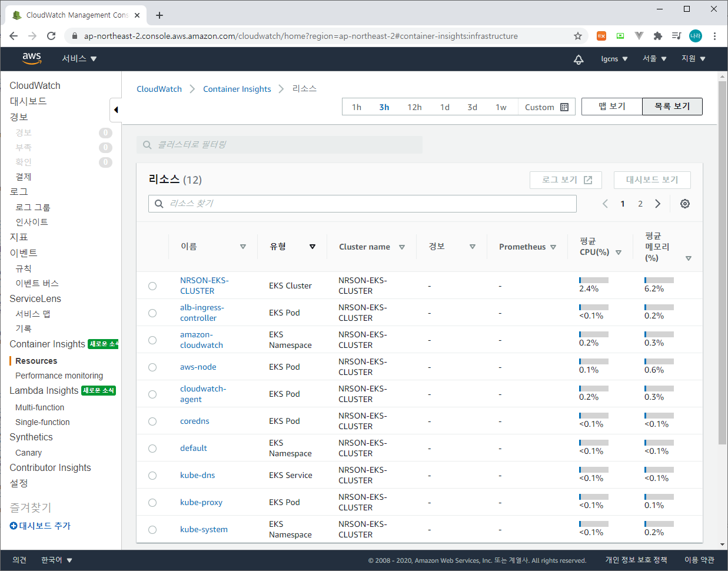The width and height of the screenshot is (728, 571).
Task: View site info lock icon
Action: click(x=74, y=36)
